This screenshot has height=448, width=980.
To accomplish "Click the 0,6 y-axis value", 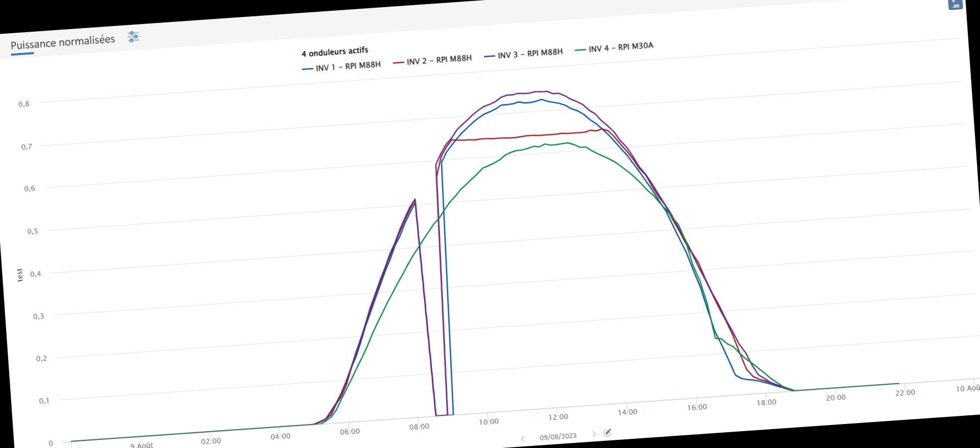I will point(30,189).
